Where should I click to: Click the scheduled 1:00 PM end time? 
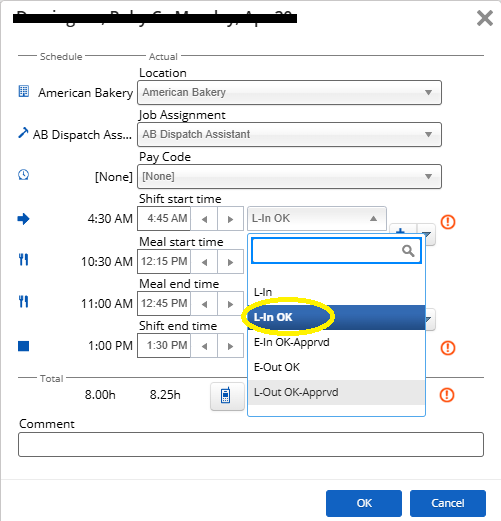(x=110, y=346)
